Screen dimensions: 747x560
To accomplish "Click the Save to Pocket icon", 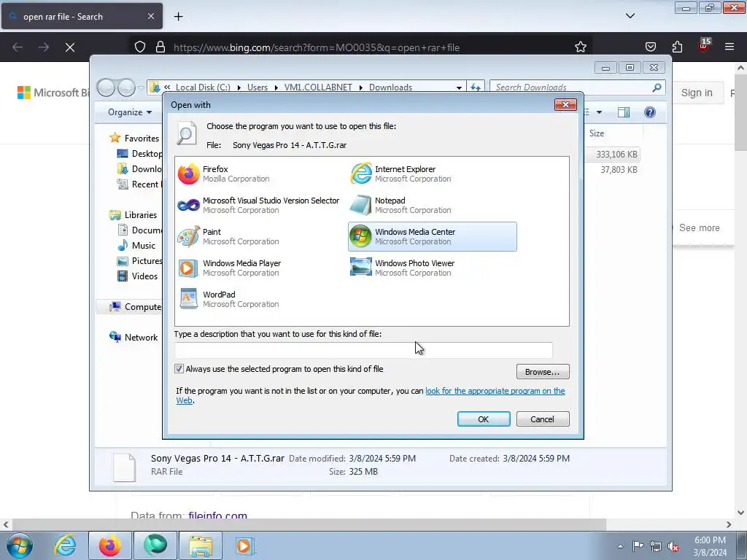I will coord(650,47).
